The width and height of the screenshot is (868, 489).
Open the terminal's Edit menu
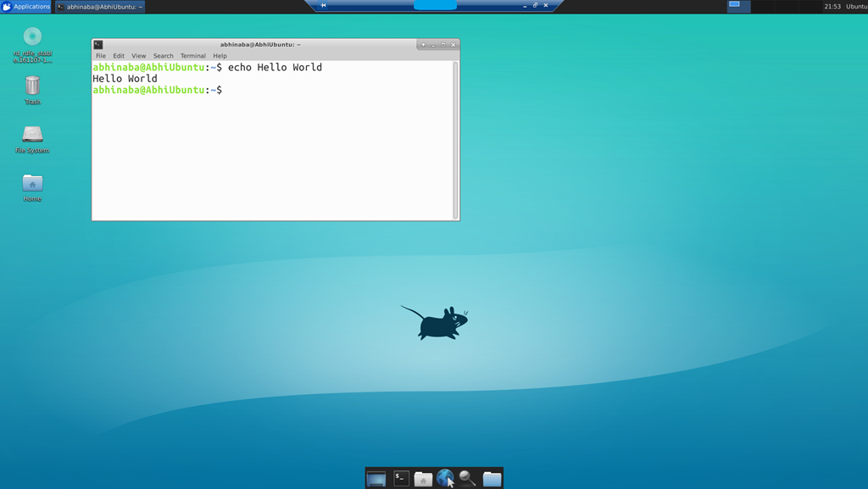(x=119, y=56)
